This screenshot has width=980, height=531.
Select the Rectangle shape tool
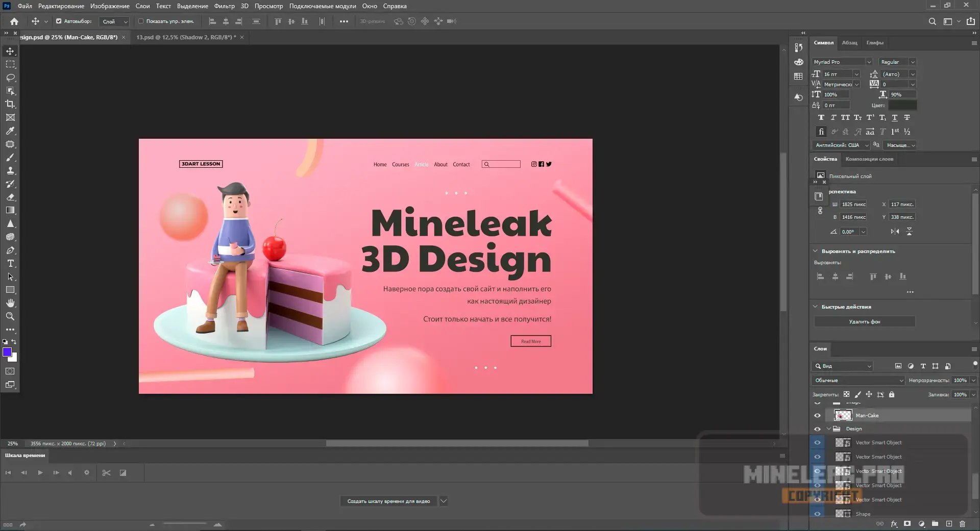tap(10, 290)
